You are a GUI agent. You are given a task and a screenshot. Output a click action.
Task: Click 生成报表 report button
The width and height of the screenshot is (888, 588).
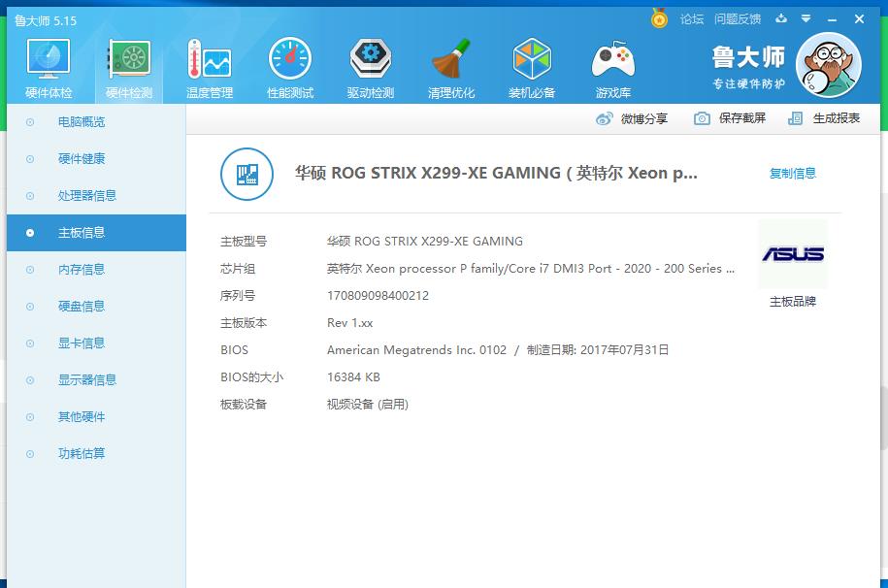coord(824,118)
